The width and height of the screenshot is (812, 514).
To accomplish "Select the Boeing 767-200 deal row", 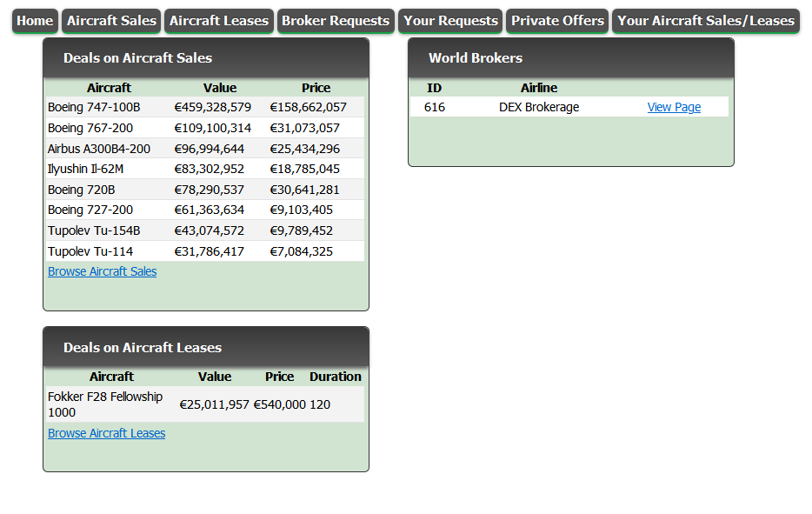I will 90,128.
